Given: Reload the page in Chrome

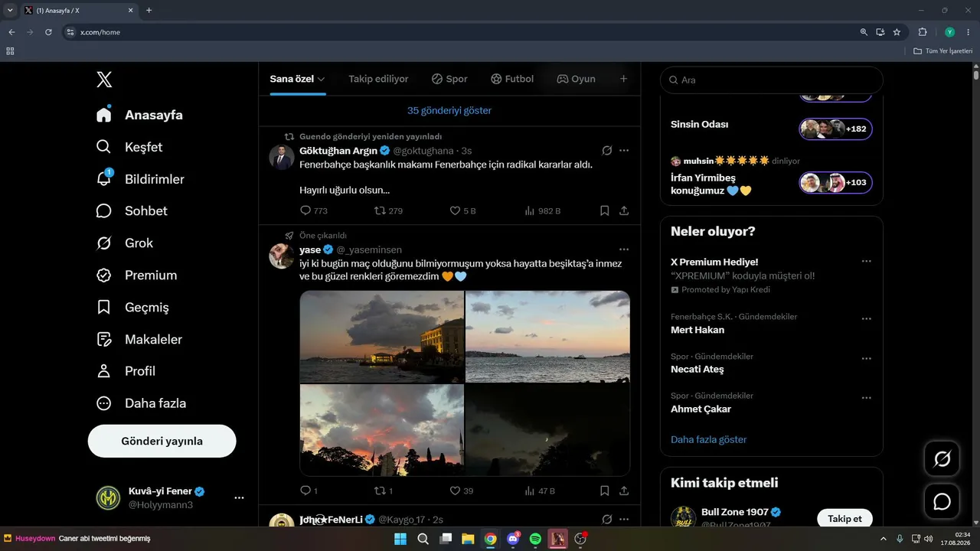Looking at the screenshot, I should coord(48,32).
